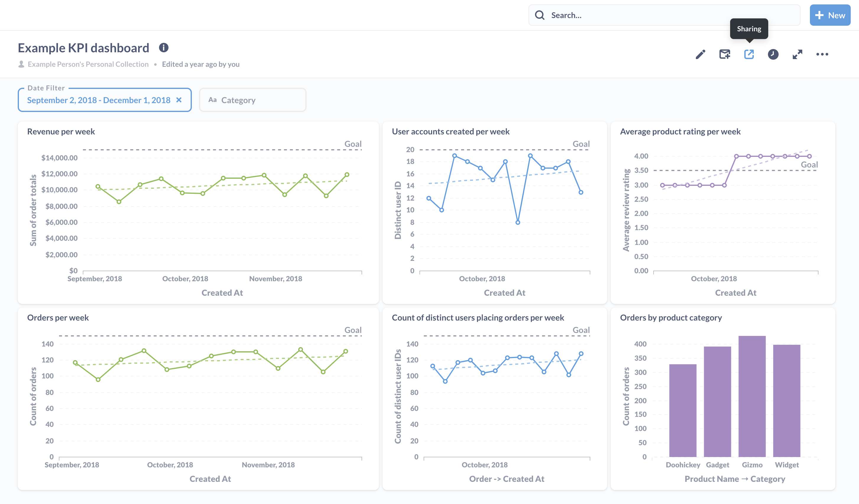
Task: Expand the Category dropdown filter
Action: [252, 100]
